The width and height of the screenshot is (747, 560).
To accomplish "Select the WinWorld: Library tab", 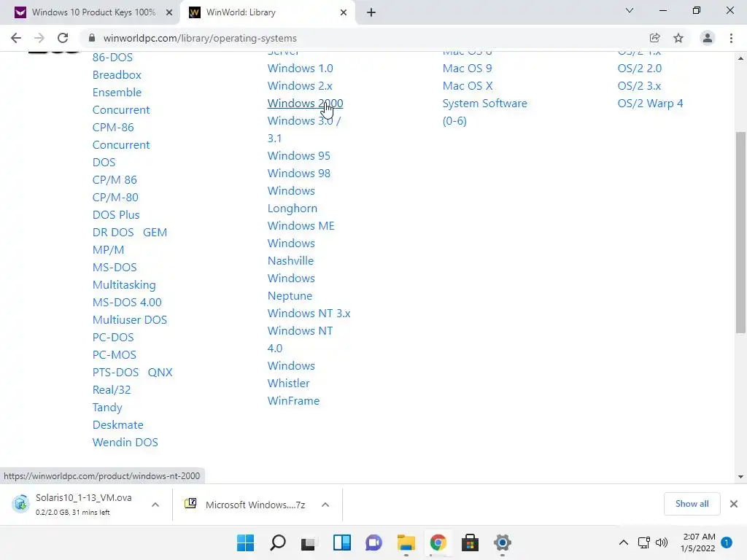I will pyautogui.click(x=267, y=12).
